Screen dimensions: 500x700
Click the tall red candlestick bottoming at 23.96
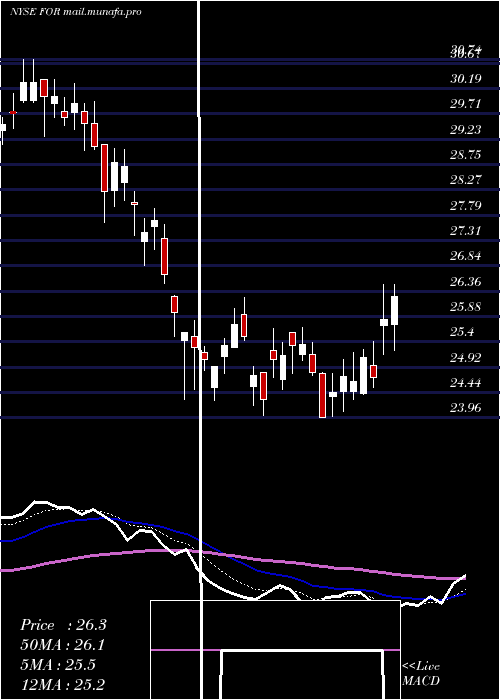click(x=322, y=395)
